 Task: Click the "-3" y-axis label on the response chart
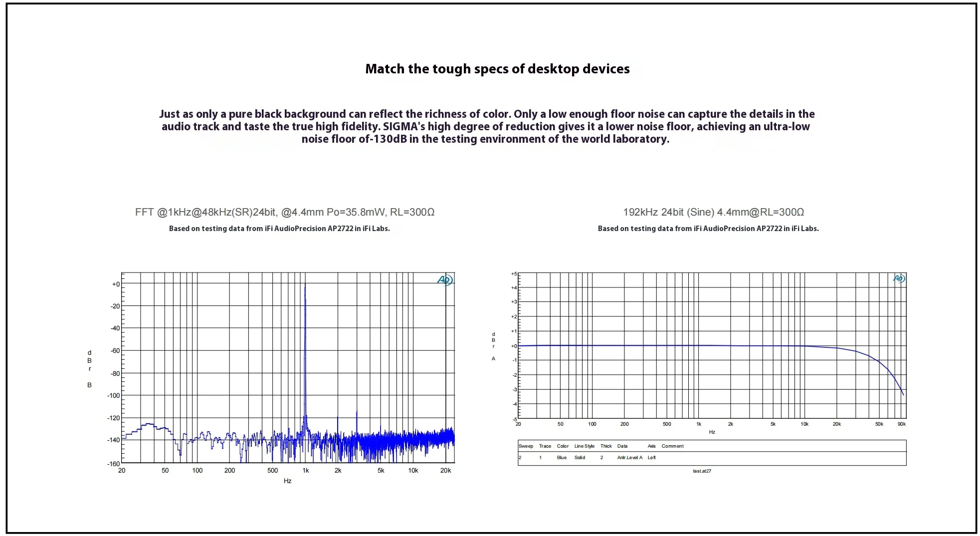click(x=515, y=390)
